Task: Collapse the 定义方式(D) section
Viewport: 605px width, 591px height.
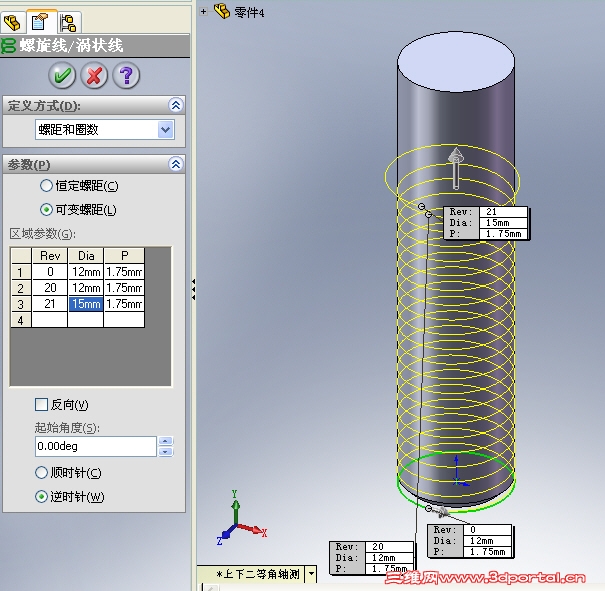Action: coord(176,105)
